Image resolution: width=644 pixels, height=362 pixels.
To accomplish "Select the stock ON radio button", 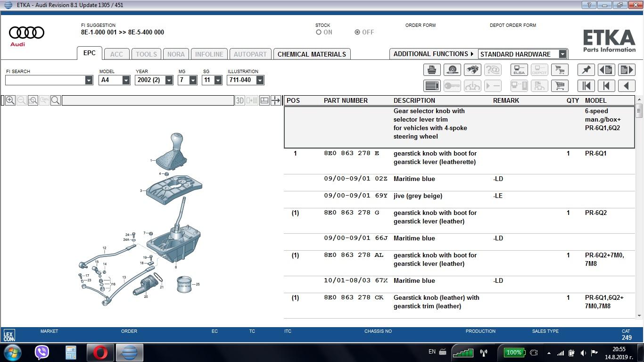I will 319,33.
